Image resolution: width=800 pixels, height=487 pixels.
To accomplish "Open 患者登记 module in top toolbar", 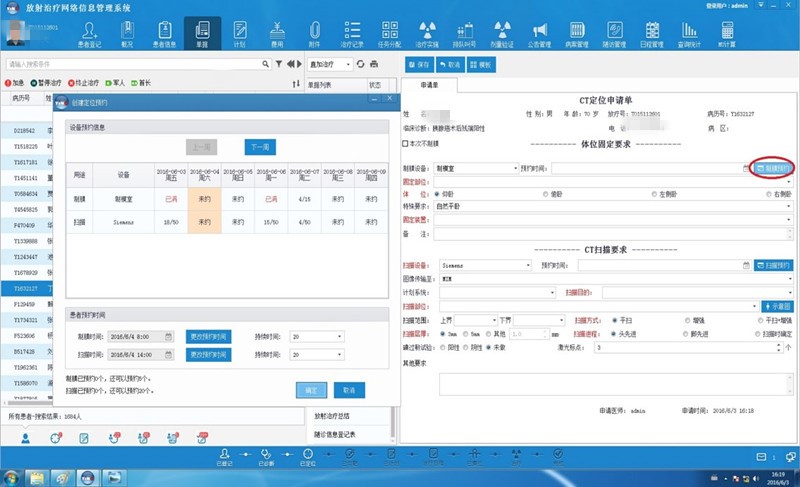I will (x=89, y=34).
